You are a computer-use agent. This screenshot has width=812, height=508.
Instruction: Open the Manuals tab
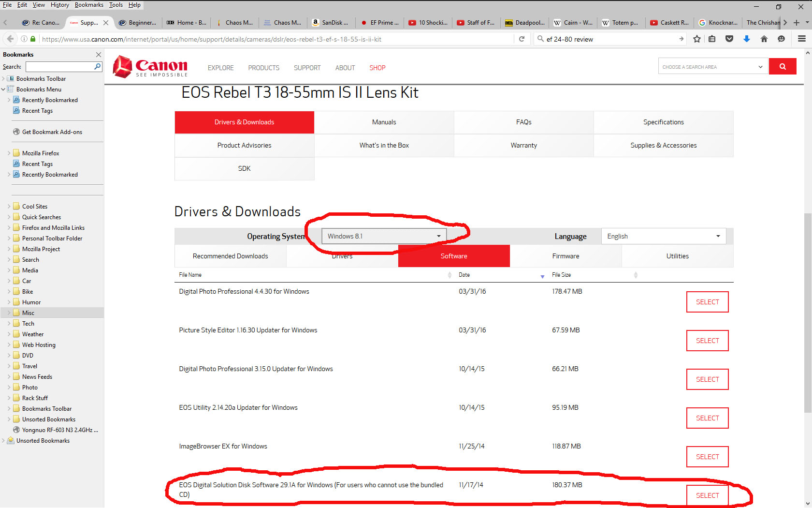pyautogui.click(x=384, y=122)
